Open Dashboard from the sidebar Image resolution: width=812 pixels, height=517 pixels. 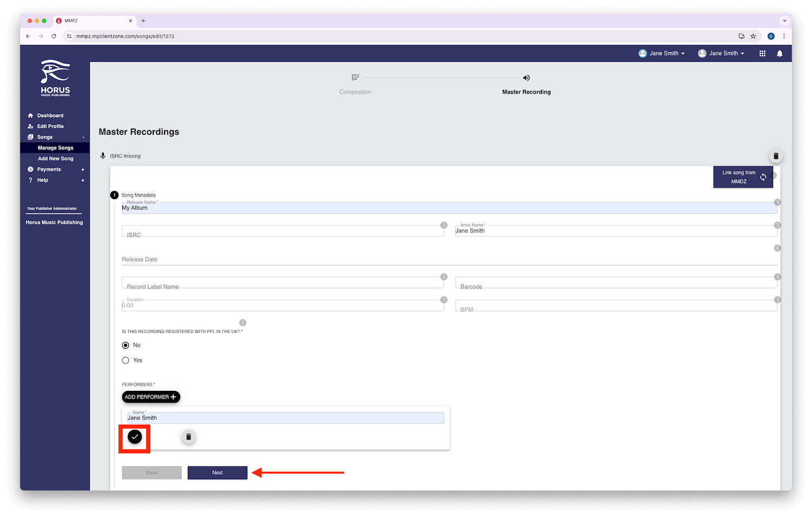pos(50,115)
